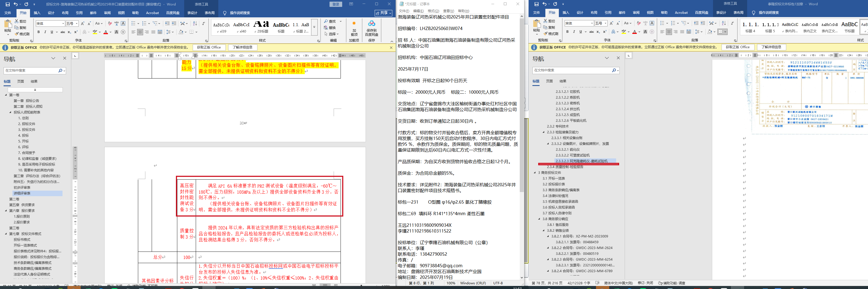Toggle Italic in the left Word ribbon

pyautogui.click(x=45, y=32)
